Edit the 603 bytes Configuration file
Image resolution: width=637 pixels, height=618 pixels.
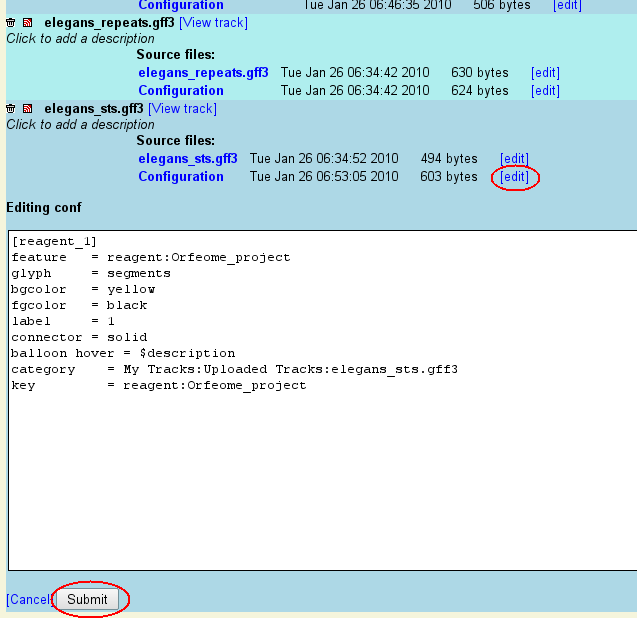pos(514,177)
